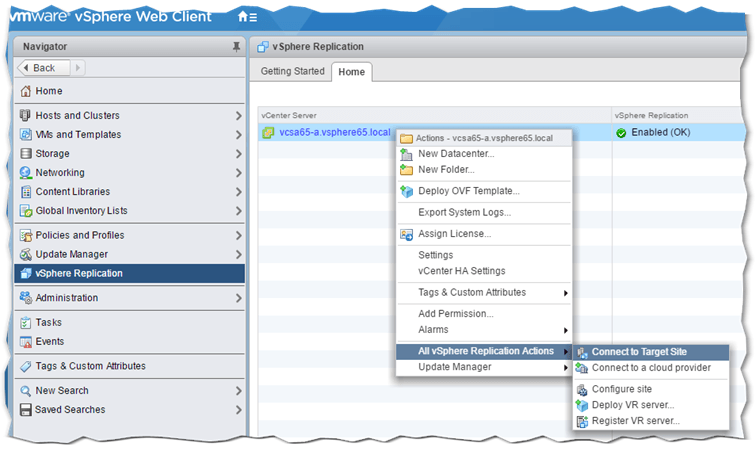
Task: Click the Policies and Profiles icon
Action: click(26, 235)
